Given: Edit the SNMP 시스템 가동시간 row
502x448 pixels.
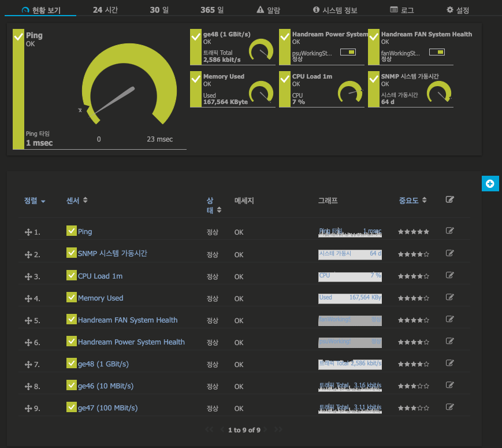Looking at the screenshot, I should 450,253.
